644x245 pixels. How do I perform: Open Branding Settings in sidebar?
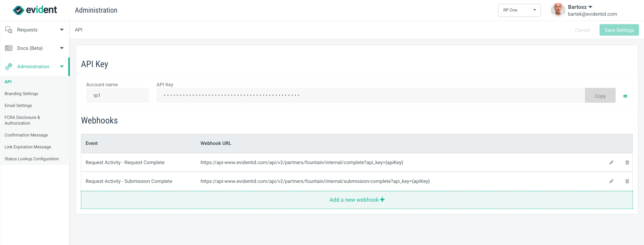pyautogui.click(x=21, y=94)
